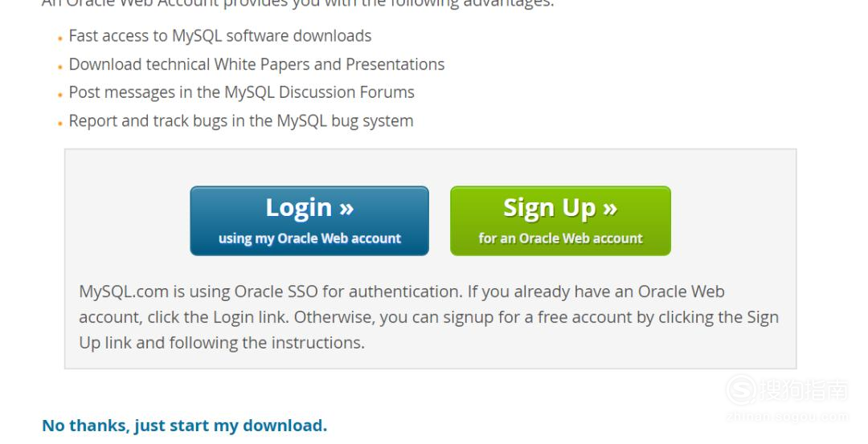This screenshot has width=868, height=444.
Task: Click the orange bullet before 'Post messages'
Action: 59,95
